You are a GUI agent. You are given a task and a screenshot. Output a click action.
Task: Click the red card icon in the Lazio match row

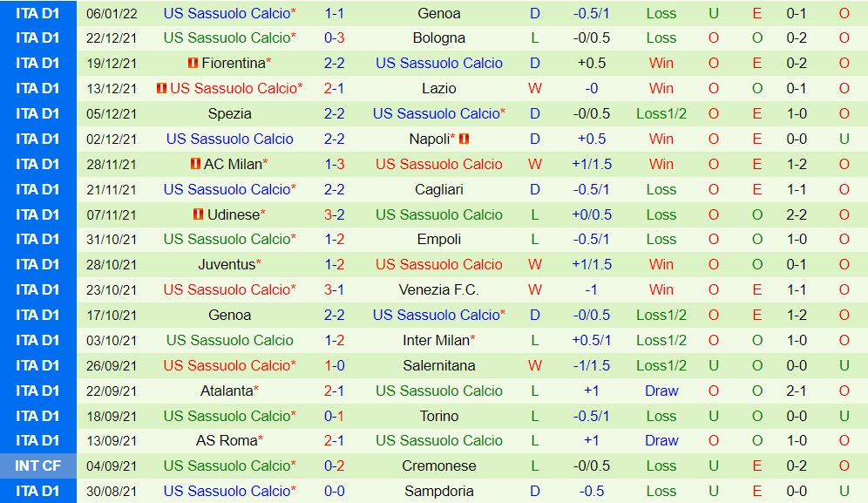click(161, 89)
